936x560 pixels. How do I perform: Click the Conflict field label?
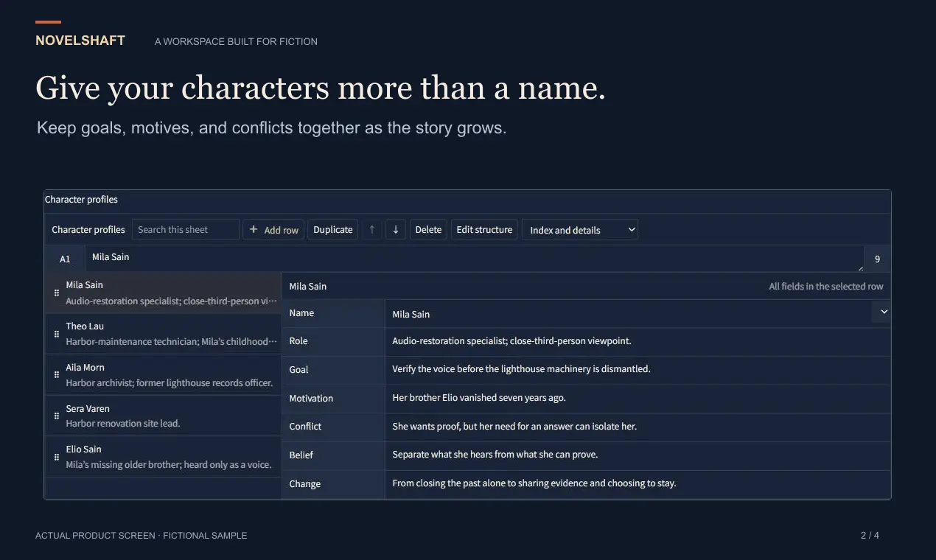305,427
